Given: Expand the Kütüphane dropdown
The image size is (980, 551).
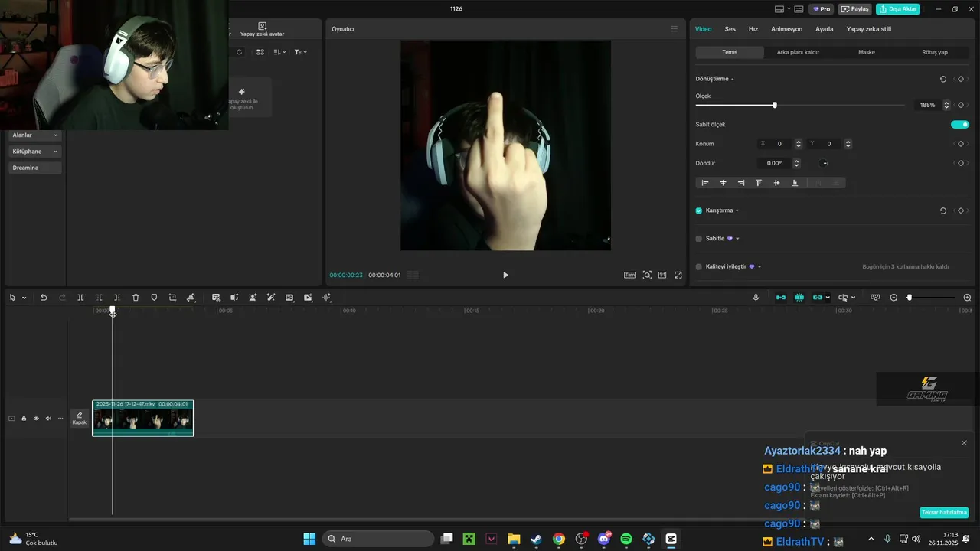Looking at the screenshot, I should [x=35, y=152].
